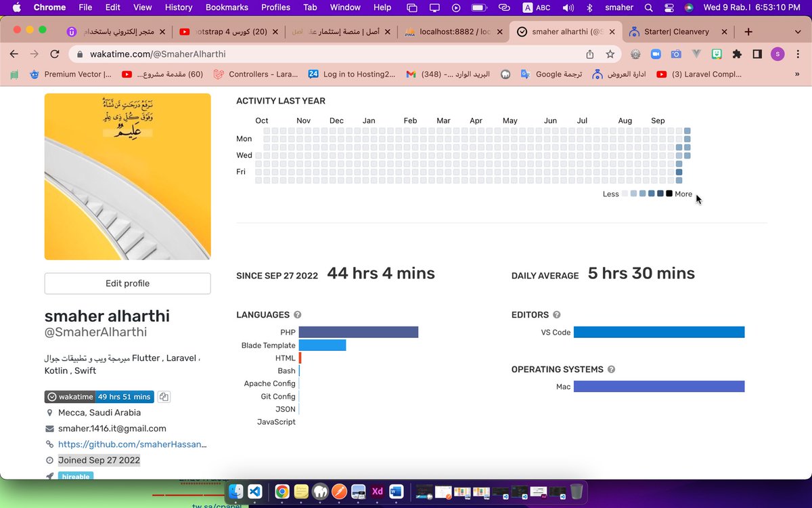The width and height of the screenshot is (812, 508).
Task: Click the Joined Sep 27 2022 text
Action: [99, 461]
